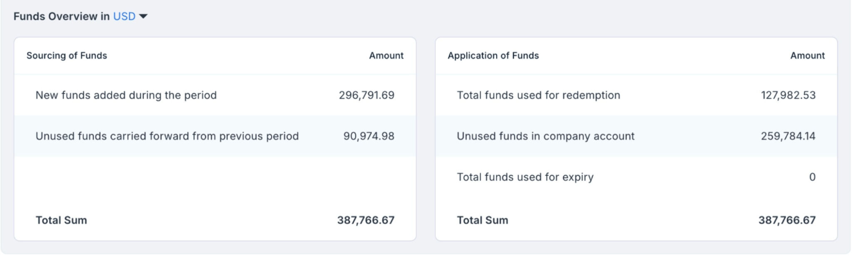Select the Application of Funds header

point(493,55)
